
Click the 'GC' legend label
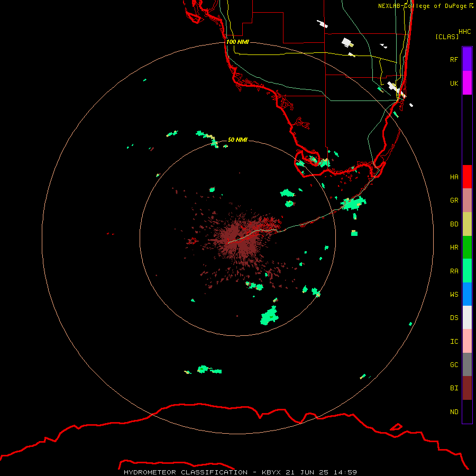click(x=454, y=364)
